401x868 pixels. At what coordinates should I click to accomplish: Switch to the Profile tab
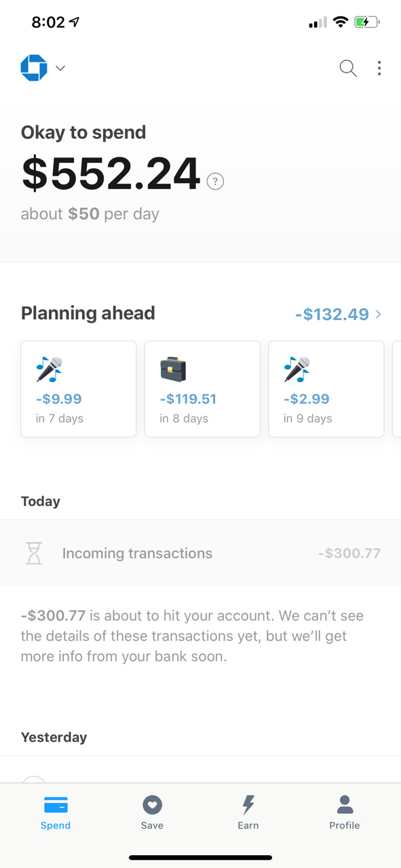click(x=345, y=813)
